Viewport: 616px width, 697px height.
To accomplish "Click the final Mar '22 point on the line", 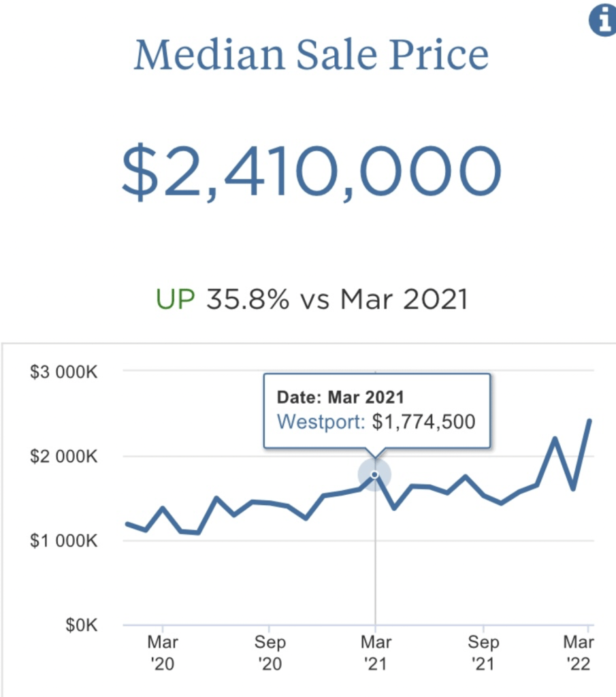I will coord(589,421).
